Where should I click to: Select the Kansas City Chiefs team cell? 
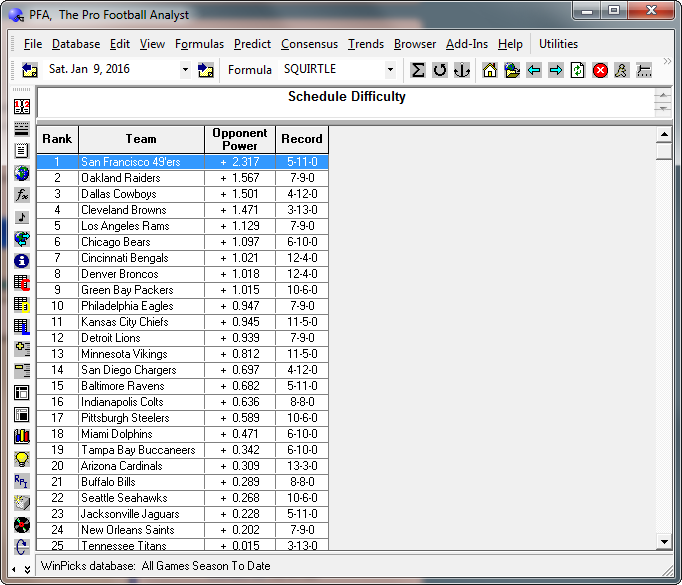[141, 322]
